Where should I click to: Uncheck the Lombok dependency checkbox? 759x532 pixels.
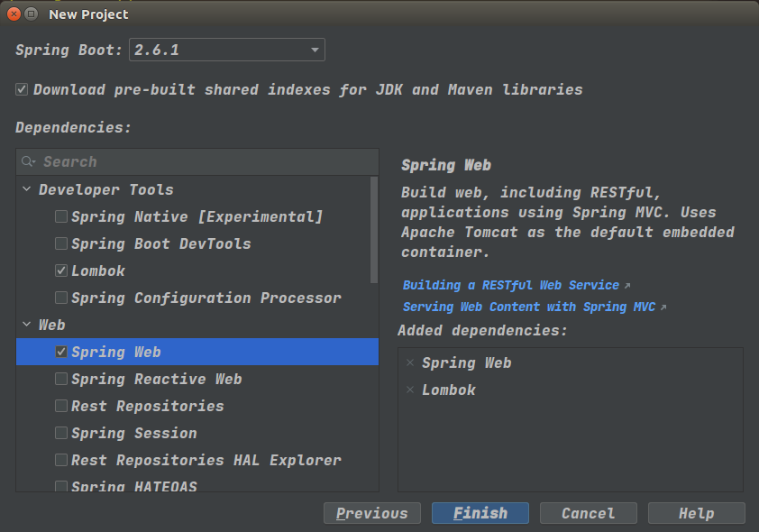point(61,271)
